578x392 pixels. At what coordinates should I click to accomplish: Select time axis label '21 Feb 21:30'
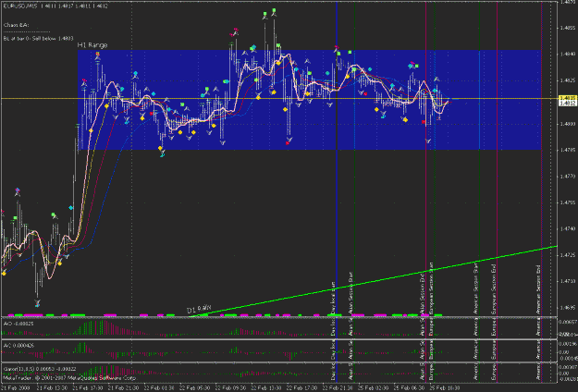click(x=123, y=388)
